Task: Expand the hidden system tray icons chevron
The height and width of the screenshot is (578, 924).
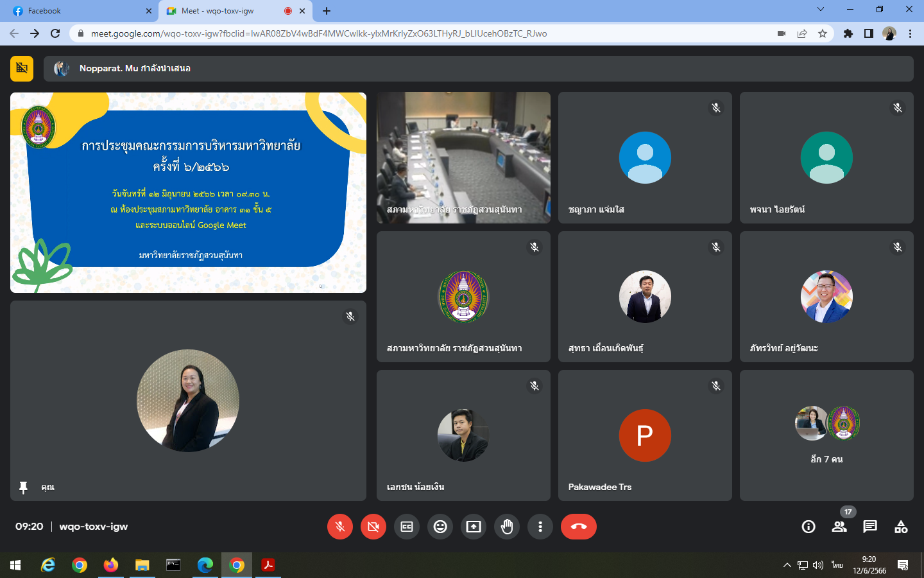Action: pos(787,565)
